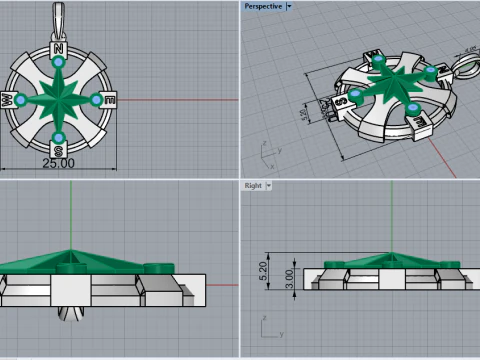Select the pendant bail loop in top view
Screen dimensions: 480x360
pos(59,22)
